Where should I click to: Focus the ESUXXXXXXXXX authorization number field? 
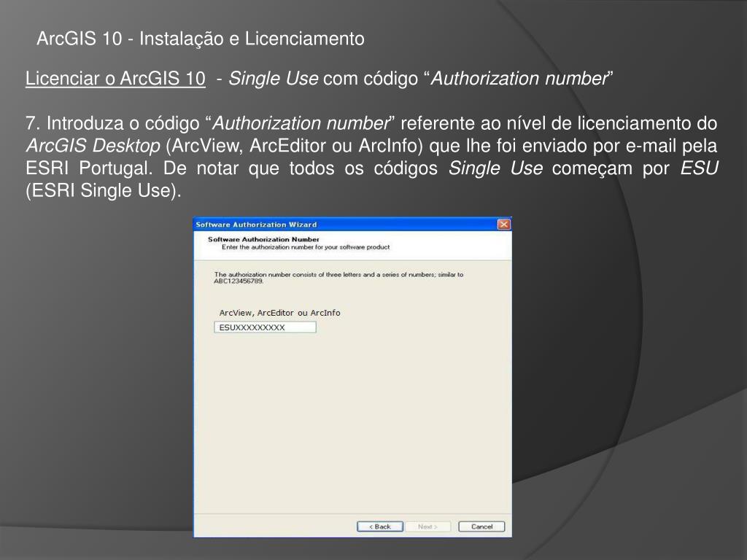tap(265, 327)
